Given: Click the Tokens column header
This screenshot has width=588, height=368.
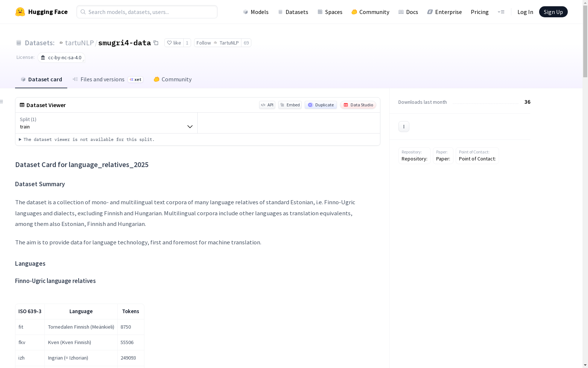Looking at the screenshot, I should point(130,311).
